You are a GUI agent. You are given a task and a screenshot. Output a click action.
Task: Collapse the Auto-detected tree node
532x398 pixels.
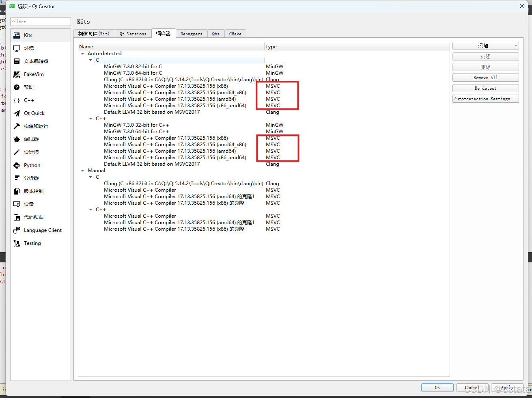click(x=83, y=53)
